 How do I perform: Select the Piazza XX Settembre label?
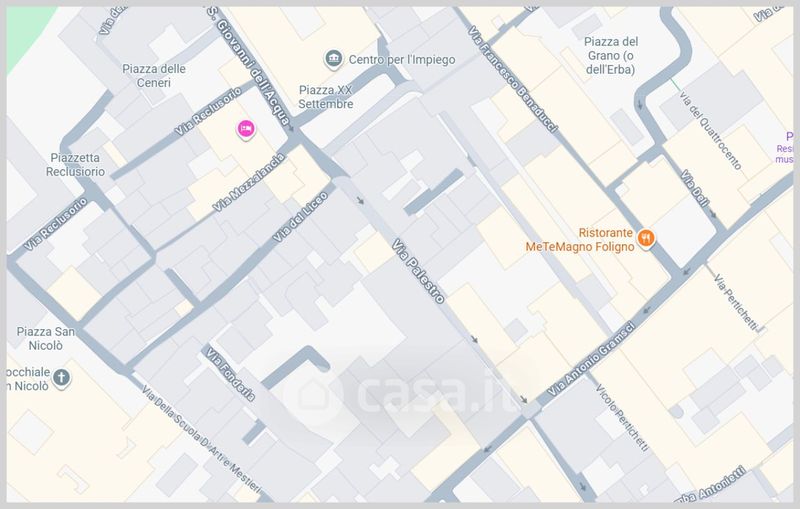coord(326,97)
